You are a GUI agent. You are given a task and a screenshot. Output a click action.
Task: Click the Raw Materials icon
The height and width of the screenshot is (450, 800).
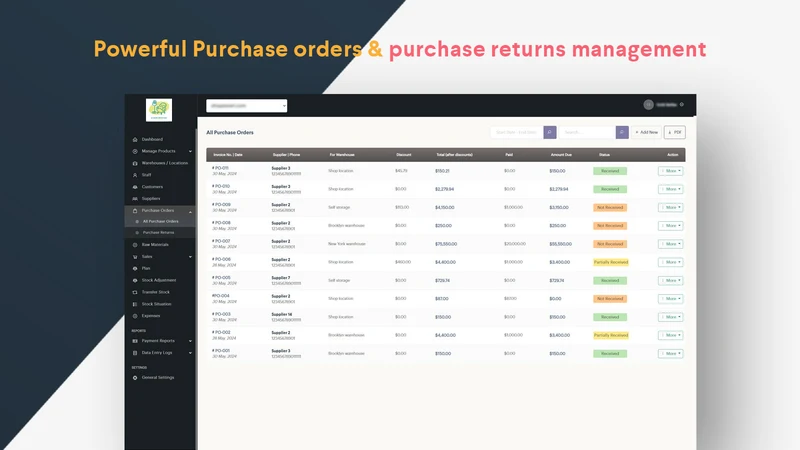click(x=135, y=245)
